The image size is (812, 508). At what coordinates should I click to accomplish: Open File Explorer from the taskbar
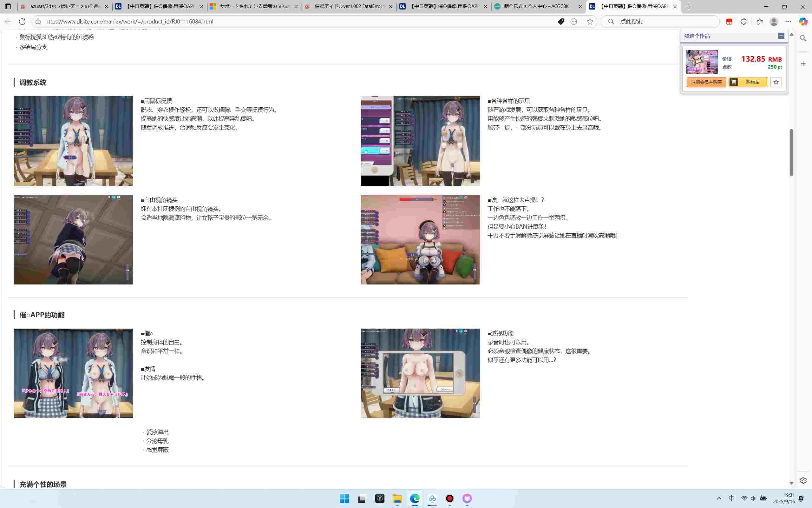[x=397, y=498]
